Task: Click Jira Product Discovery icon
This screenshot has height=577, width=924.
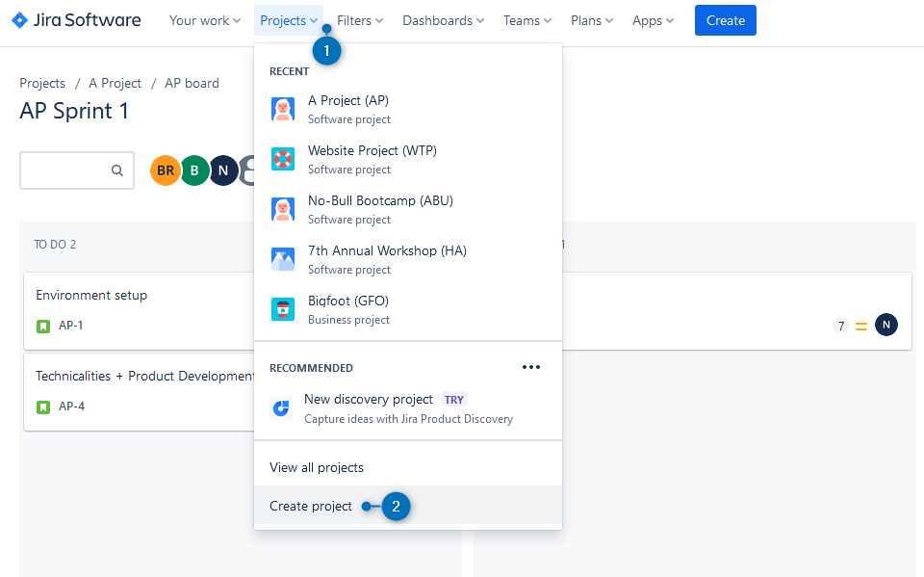Action: [x=281, y=408]
